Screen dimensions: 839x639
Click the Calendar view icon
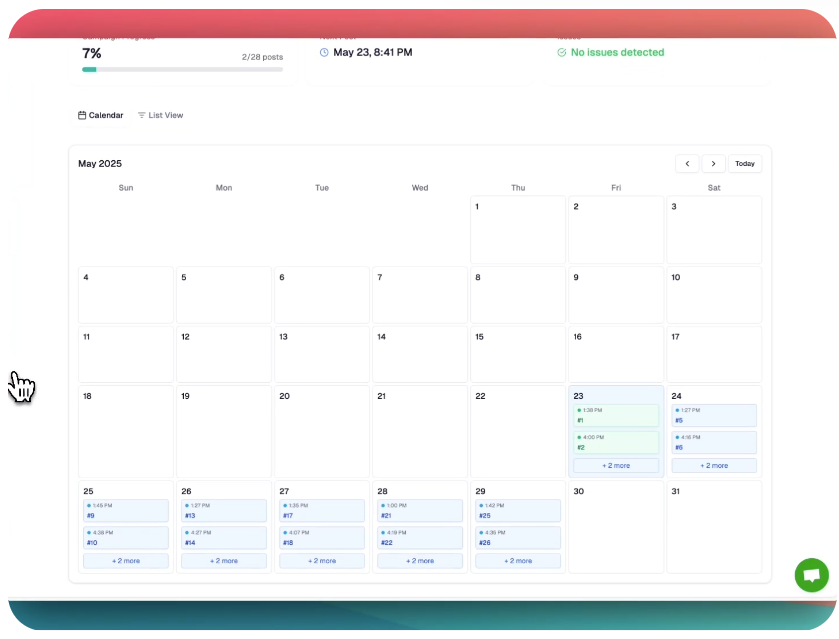click(81, 115)
